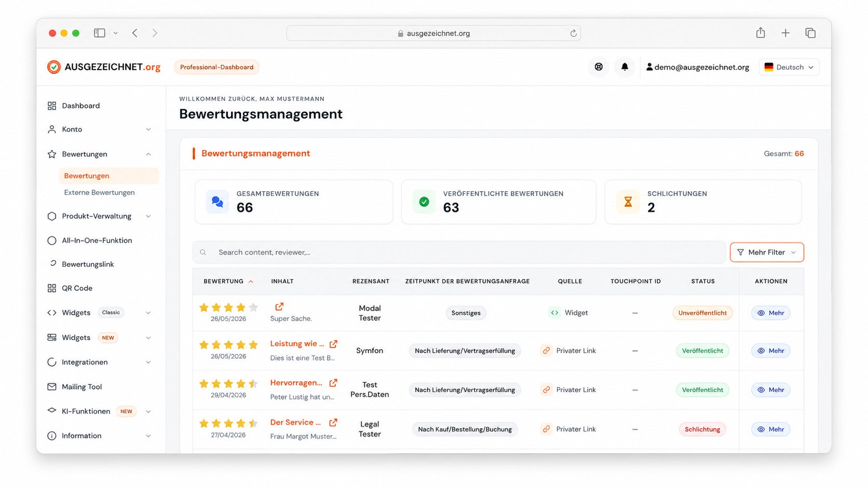Click the Unveröffentlicht status badge

click(x=702, y=313)
